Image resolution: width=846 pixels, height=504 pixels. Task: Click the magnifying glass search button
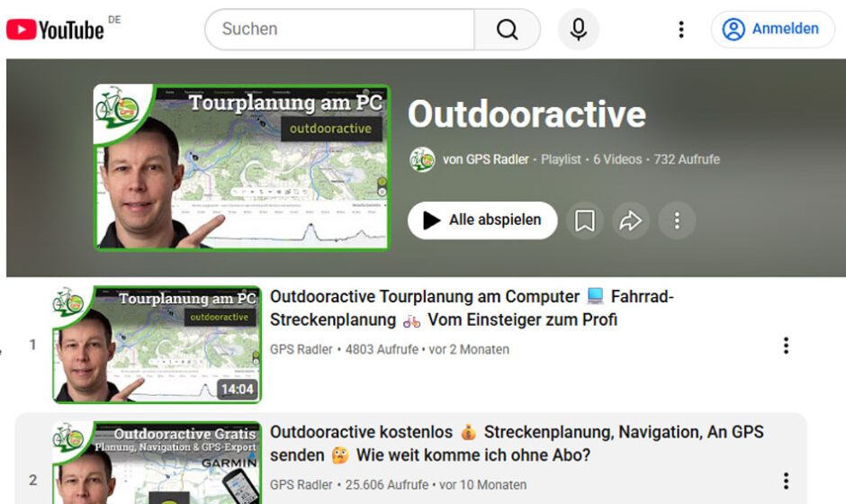[508, 29]
